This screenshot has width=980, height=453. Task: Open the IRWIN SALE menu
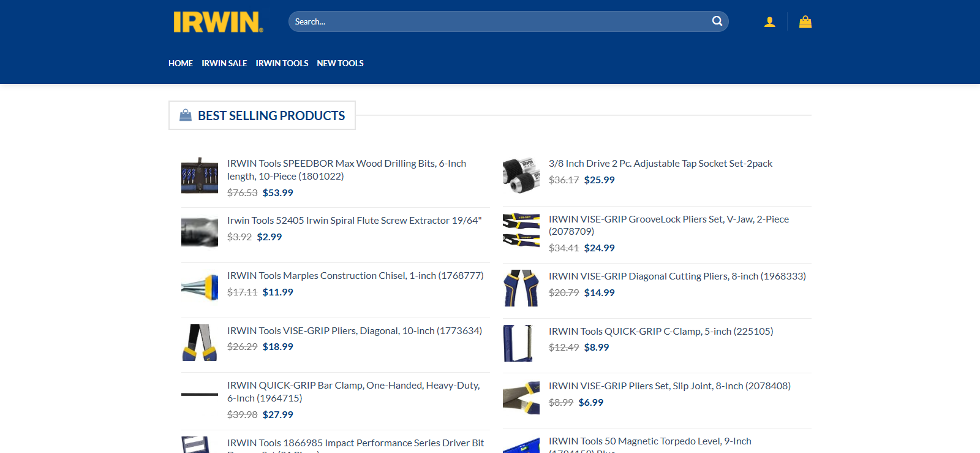tap(224, 63)
